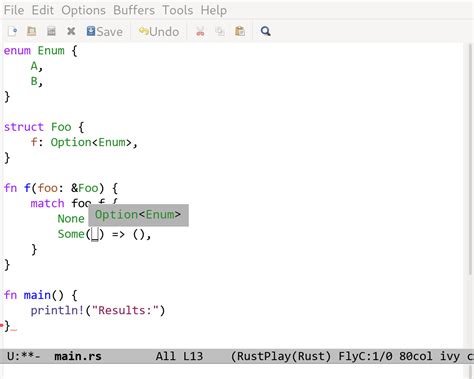This screenshot has width=474, height=379.
Task: Click 'f: Option<Enum>,' field line
Action: (x=84, y=142)
